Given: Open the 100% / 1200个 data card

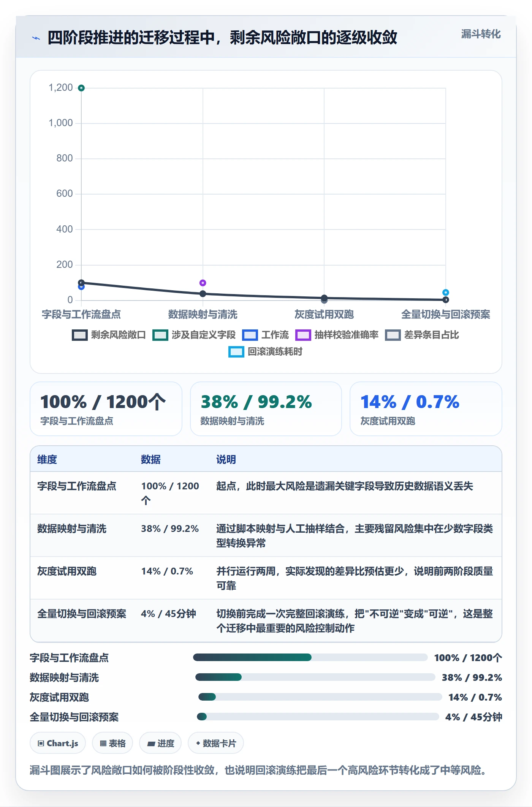Looking at the screenshot, I should coord(106,409).
